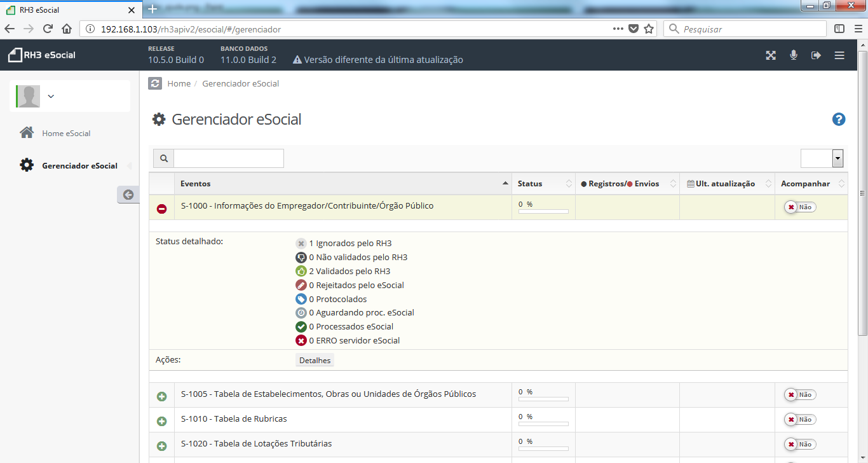Screen dimensions: 868x463
Task: Select Gerenciador eSocial in the sidebar
Action: coord(79,166)
